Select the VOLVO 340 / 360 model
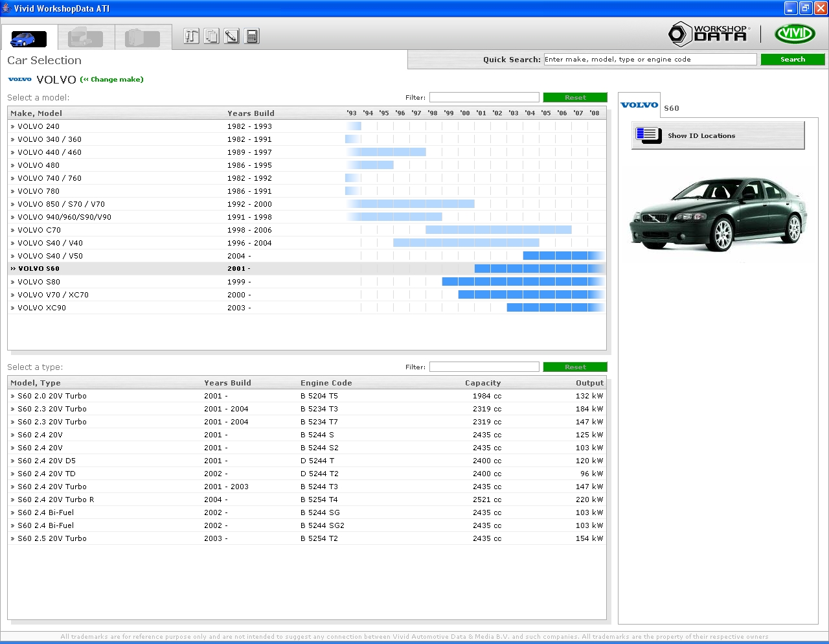The height and width of the screenshot is (644, 829). 307,139
